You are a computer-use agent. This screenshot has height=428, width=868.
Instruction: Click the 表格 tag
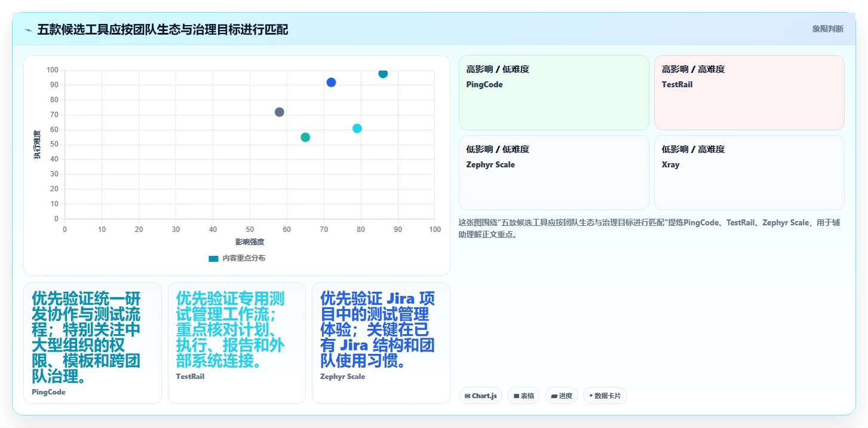[x=523, y=396]
